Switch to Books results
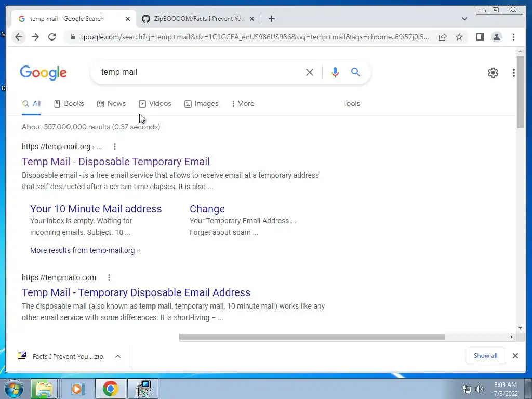The width and height of the screenshot is (532, 399). (69, 104)
